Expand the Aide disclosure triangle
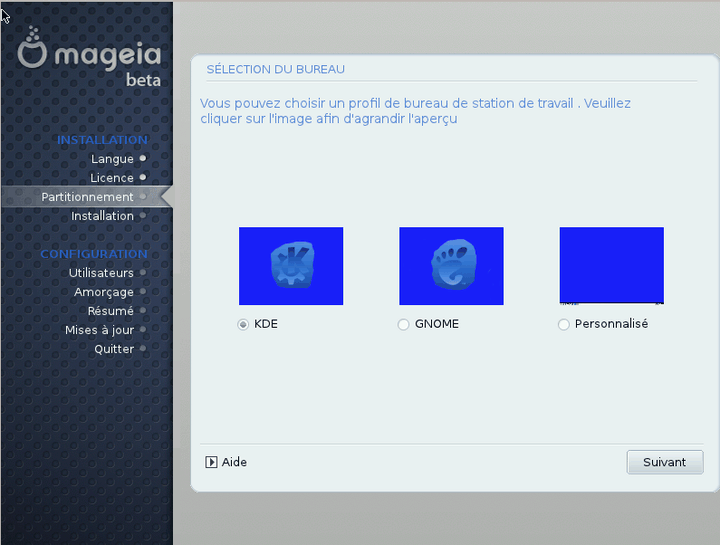The height and width of the screenshot is (545, 720). (x=211, y=462)
